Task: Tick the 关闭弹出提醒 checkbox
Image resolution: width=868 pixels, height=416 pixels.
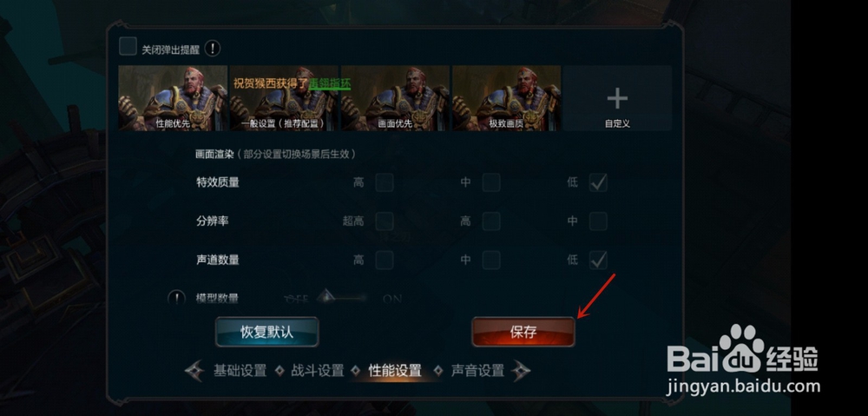Action: point(128,47)
